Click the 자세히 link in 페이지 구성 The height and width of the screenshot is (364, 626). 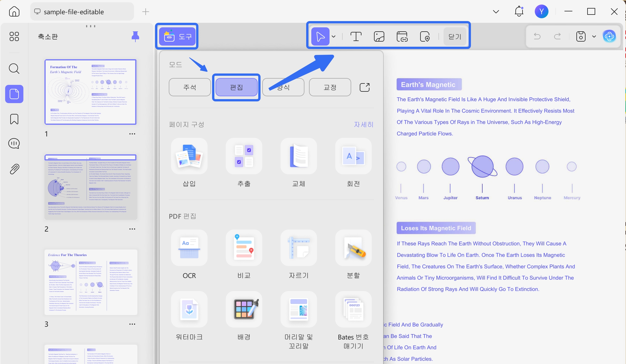363,124
